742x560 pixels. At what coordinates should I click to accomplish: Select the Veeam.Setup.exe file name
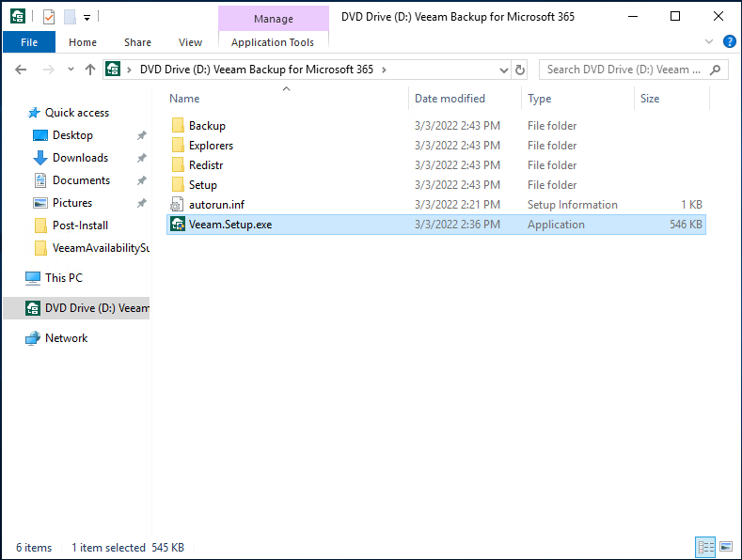230,225
